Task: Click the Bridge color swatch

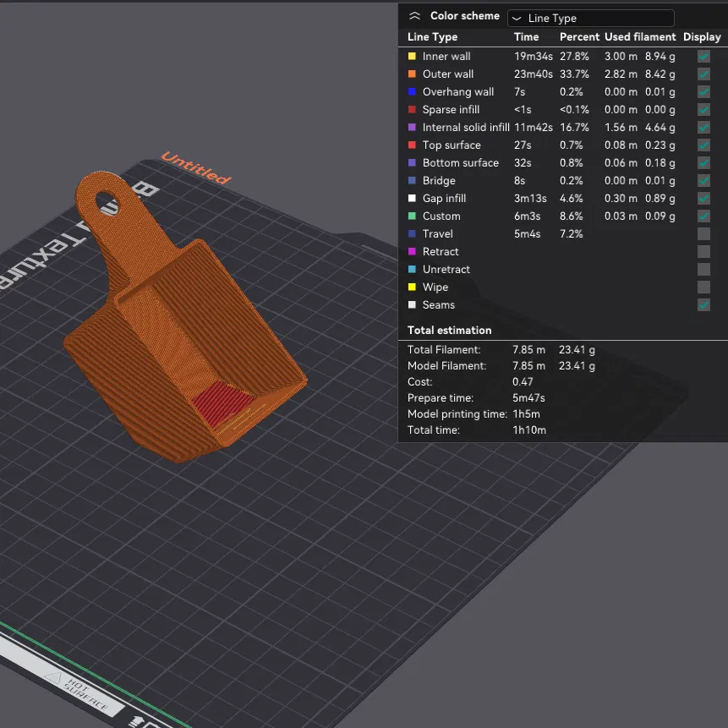Action: coord(412,181)
